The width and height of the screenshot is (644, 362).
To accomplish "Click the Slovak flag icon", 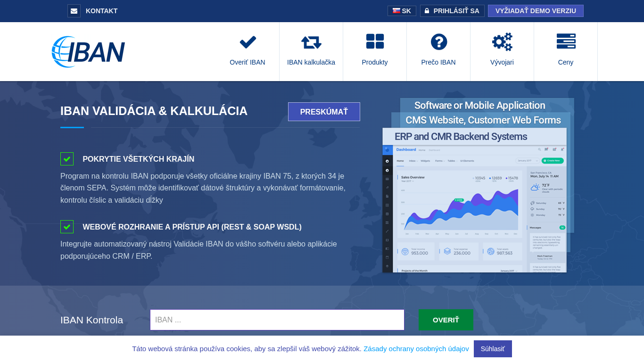I will (396, 10).
